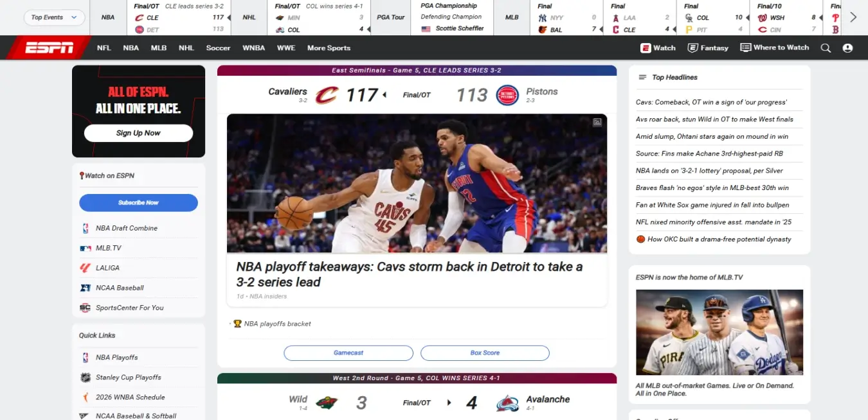Open the NBA playoffs bracket link
The width and height of the screenshot is (868, 420).
tap(277, 324)
